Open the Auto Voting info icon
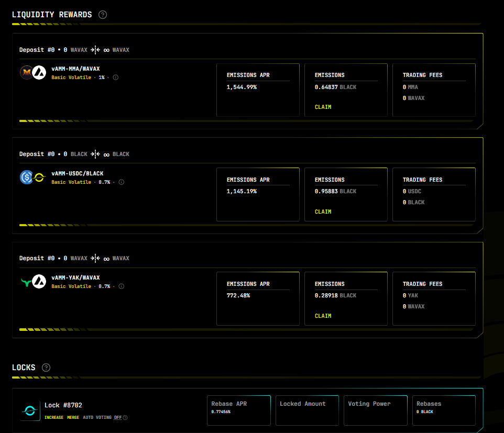The image size is (504, 433). click(x=125, y=418)
